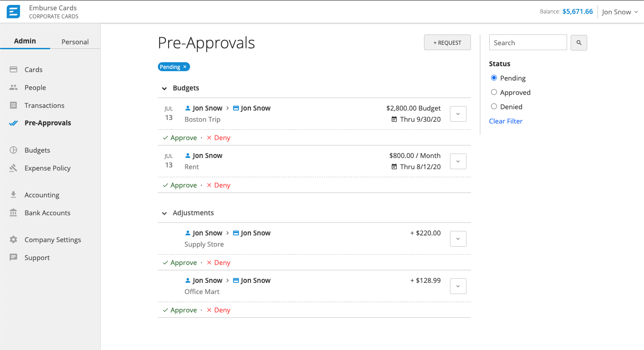Approve the Rent budget request
The width and height of the screenshot is (644, 350).
tap(180, 185)
